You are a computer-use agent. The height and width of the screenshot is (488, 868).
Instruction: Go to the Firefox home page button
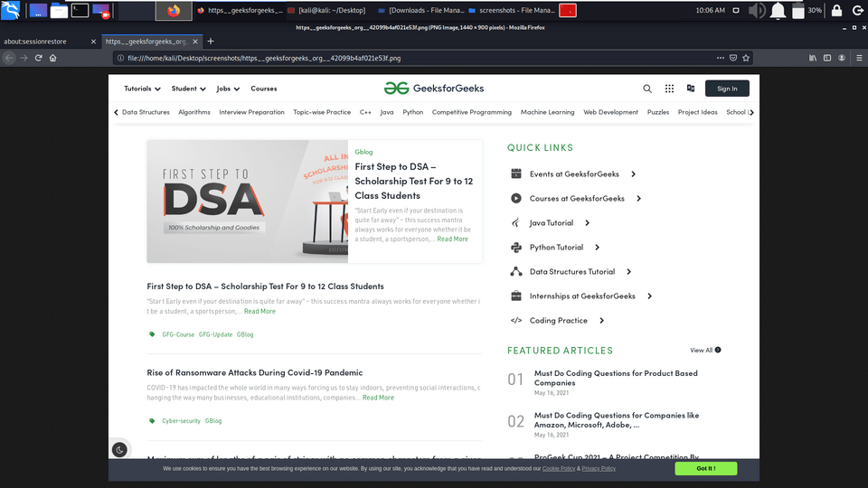pos(53,58)
